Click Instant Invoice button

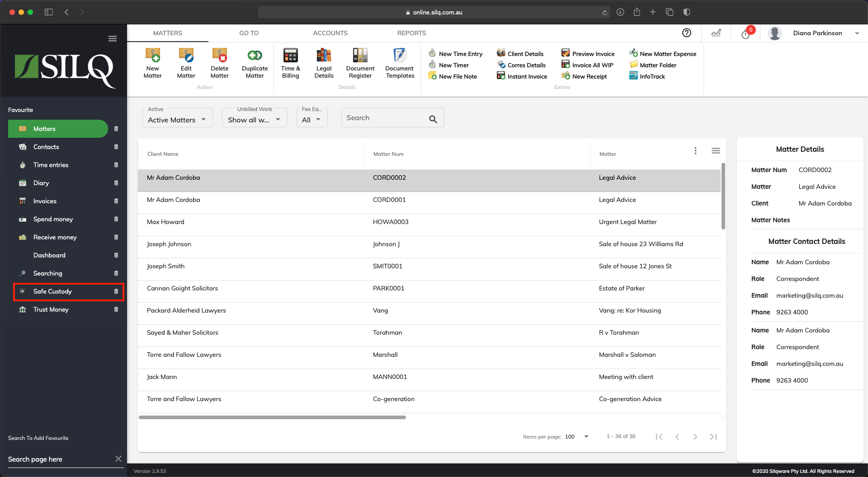(x=527, y=76)
